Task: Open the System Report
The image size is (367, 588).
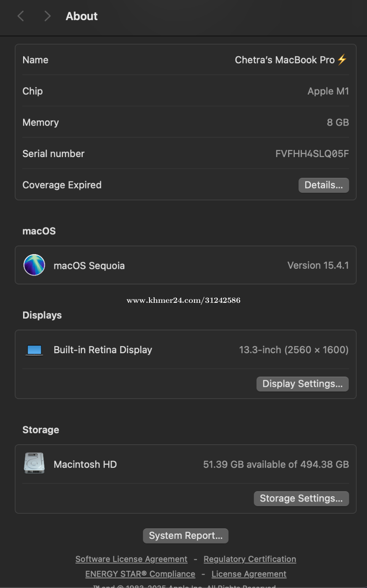Action: [x=186, y=536]
